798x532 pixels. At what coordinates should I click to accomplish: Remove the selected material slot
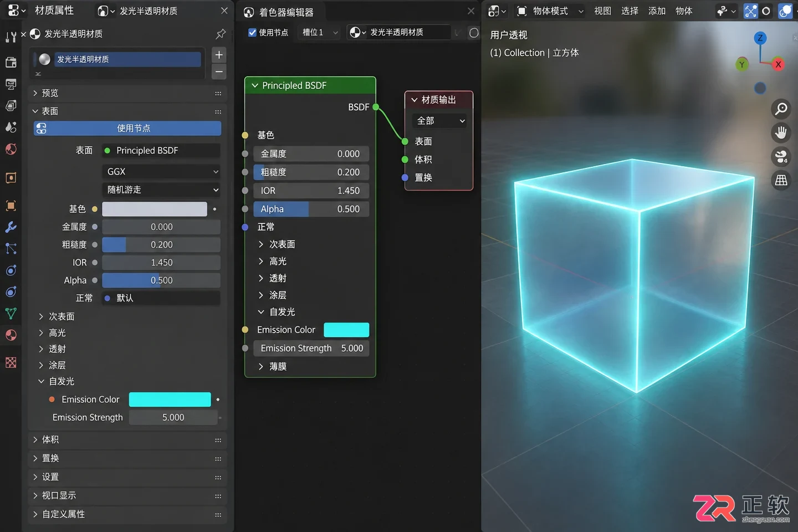point(219,71)
